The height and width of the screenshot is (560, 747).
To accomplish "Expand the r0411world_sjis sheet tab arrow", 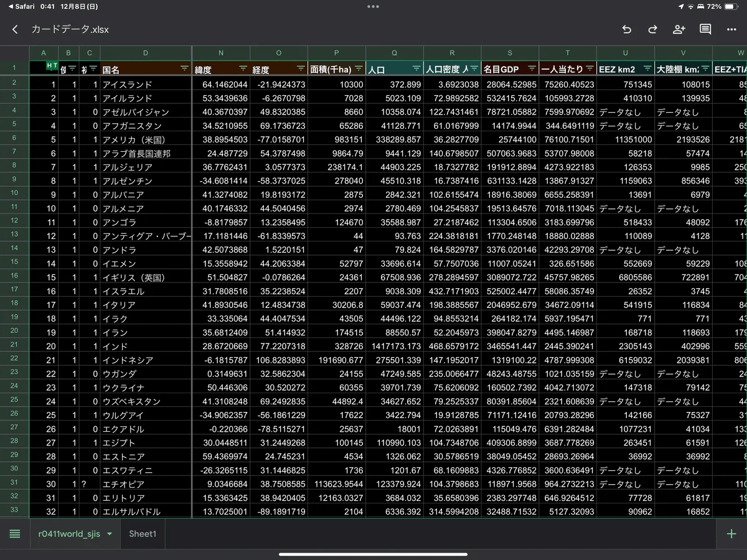I will [110, 534].
